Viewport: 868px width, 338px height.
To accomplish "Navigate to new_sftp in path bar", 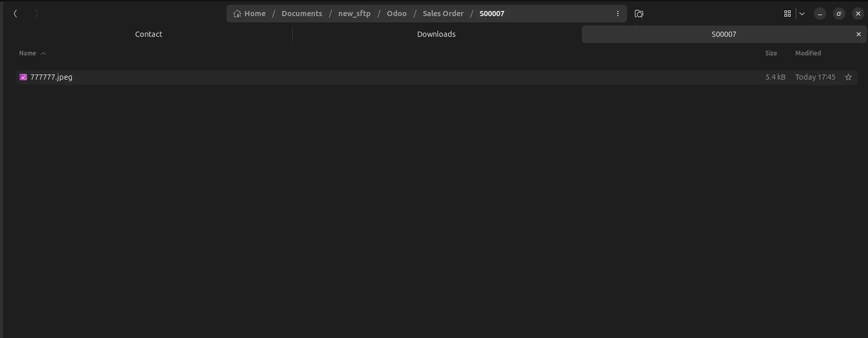I will 354,13.
